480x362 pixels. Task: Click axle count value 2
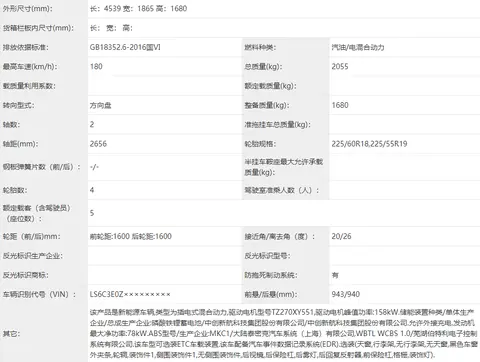coord(92,125)
